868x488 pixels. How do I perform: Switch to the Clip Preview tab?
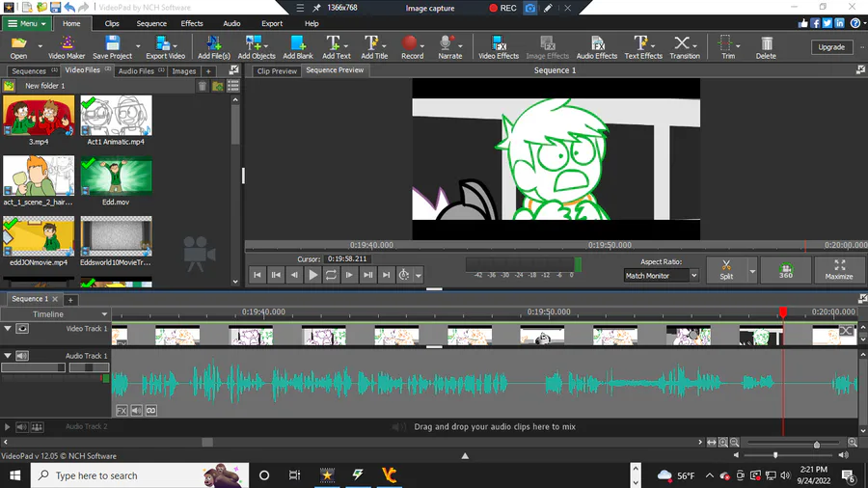coord(277,70)
